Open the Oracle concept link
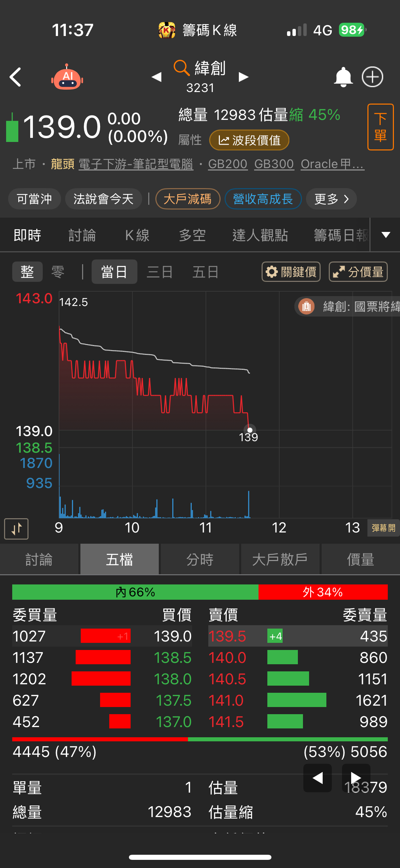 point(332,164)
